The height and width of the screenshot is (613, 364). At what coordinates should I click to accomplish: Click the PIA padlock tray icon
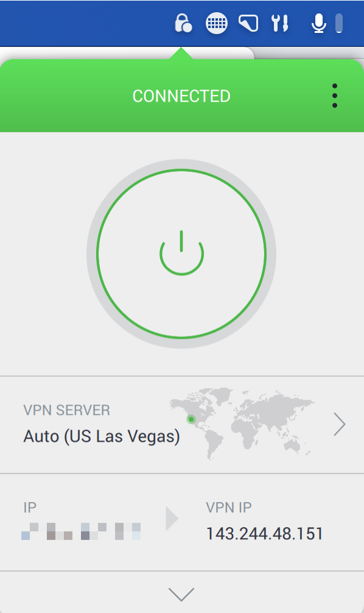click(183, 23)
